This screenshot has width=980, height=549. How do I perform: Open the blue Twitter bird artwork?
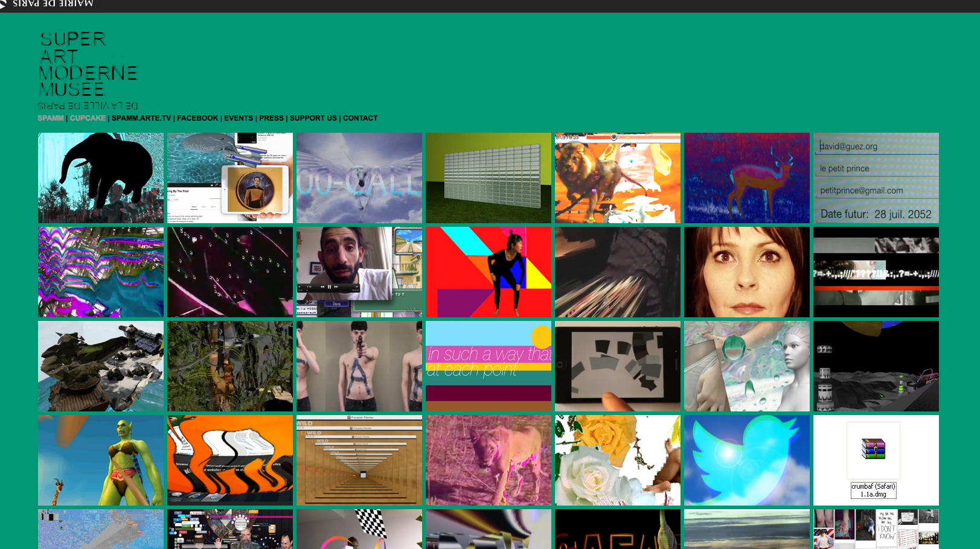(x=747, y=460)
